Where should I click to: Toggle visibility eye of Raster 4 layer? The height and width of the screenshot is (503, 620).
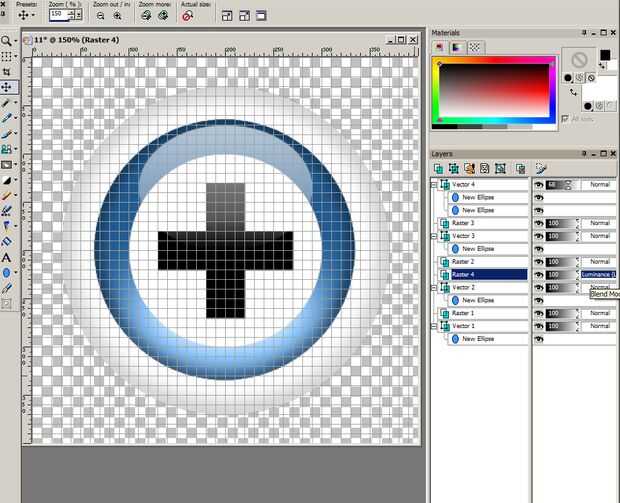[x=539, y=274]
